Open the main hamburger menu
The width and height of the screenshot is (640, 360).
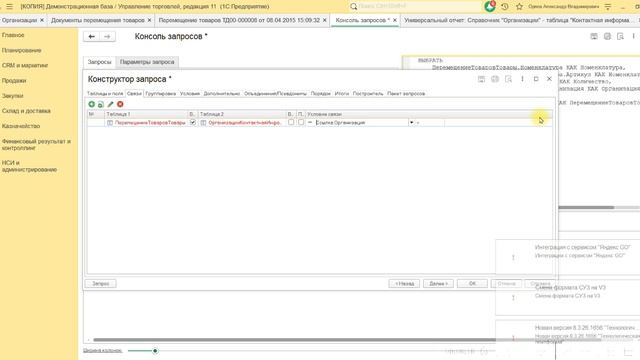tap(9, 7)
